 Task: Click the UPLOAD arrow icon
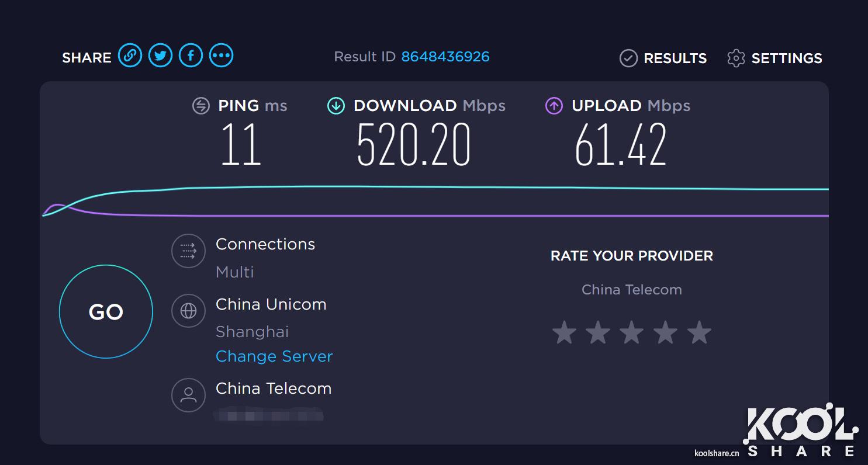553,106
